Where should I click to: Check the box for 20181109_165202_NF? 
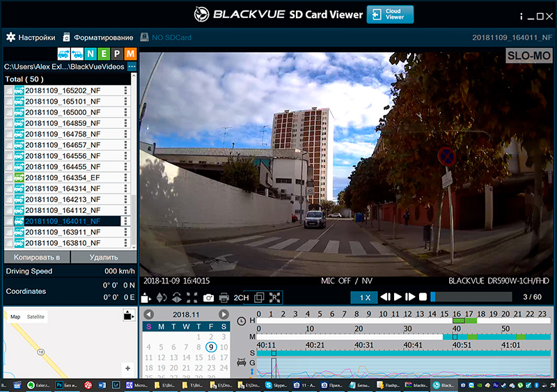click(x=9, y=91)
